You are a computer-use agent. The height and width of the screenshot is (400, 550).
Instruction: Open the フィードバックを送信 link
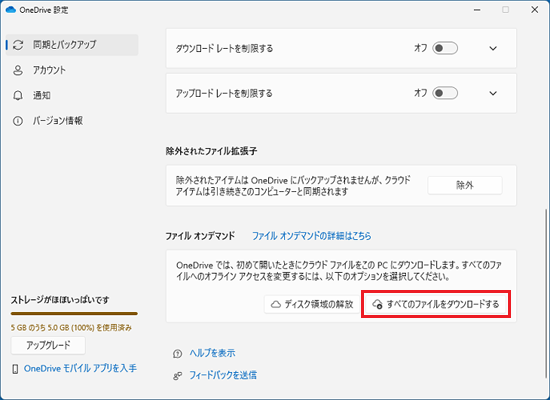click(223, 375)
